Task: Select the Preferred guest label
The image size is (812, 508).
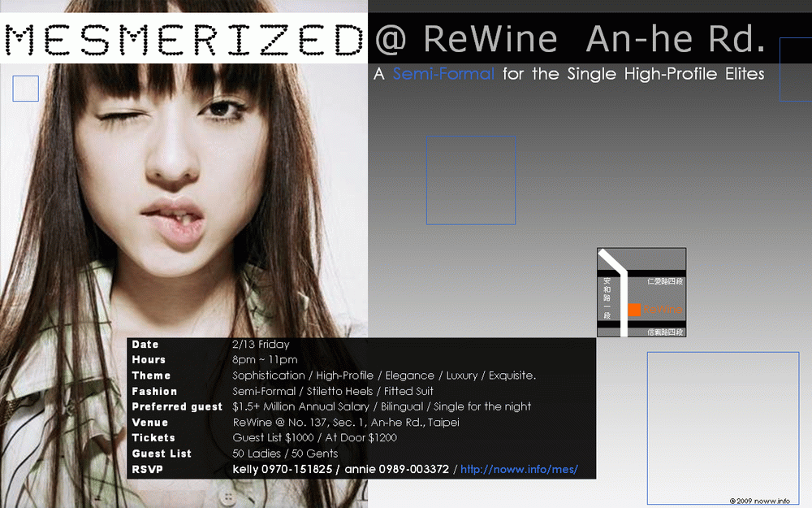Action: tap(177, 406)
